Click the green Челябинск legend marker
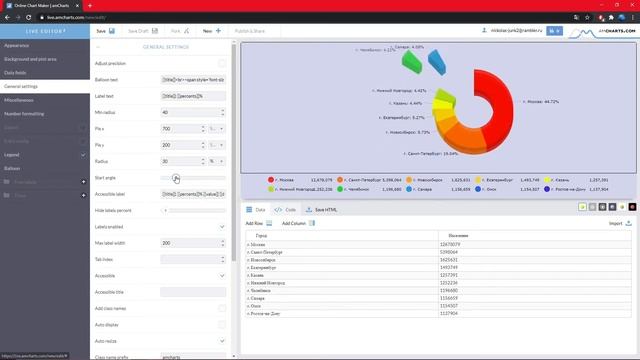This screenshot has width=640, height=360. pyautogui.click(x=340, y=189)
